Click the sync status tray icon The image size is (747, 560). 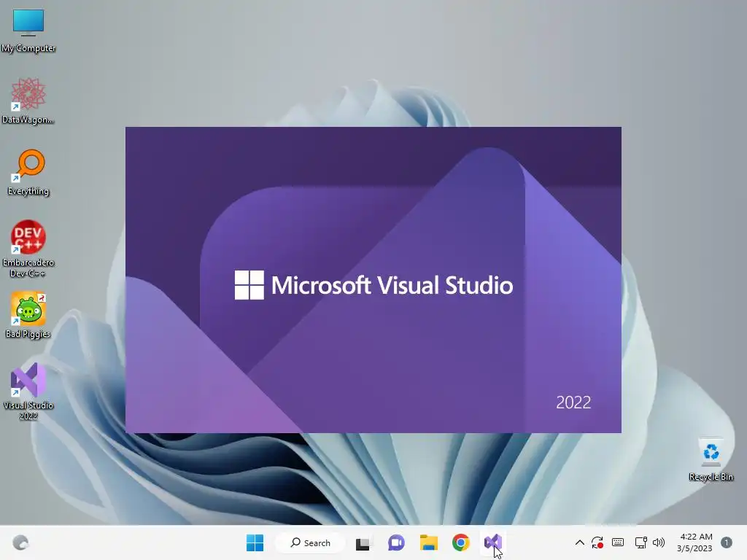597,542
